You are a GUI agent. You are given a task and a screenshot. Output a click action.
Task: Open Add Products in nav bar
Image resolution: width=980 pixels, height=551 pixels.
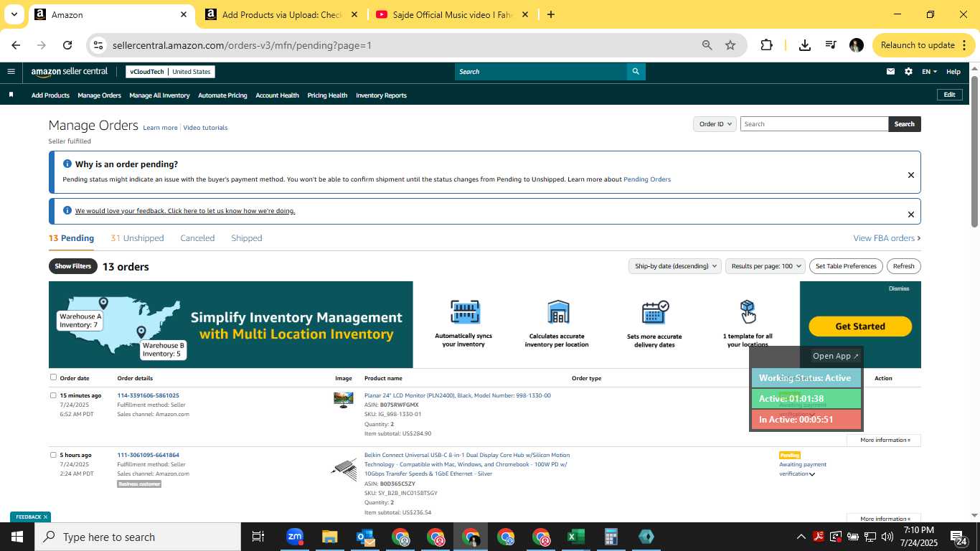click(x=50, y=95)
